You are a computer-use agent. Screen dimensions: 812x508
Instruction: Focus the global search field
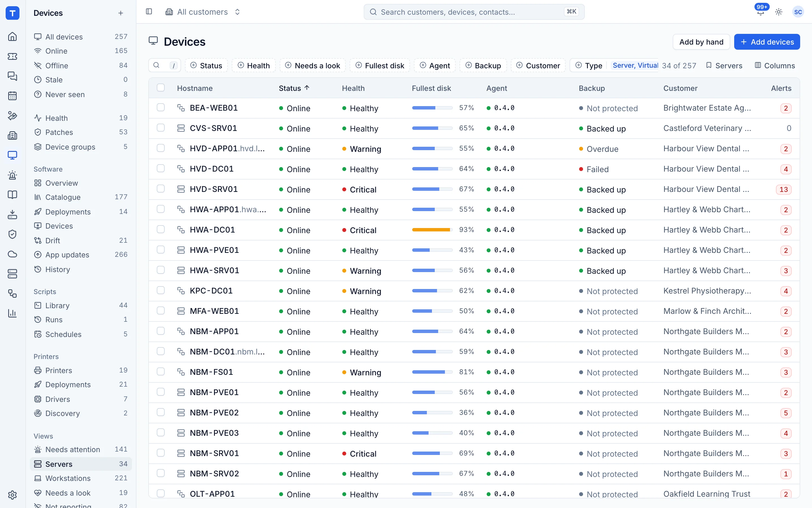pos(474,12)
